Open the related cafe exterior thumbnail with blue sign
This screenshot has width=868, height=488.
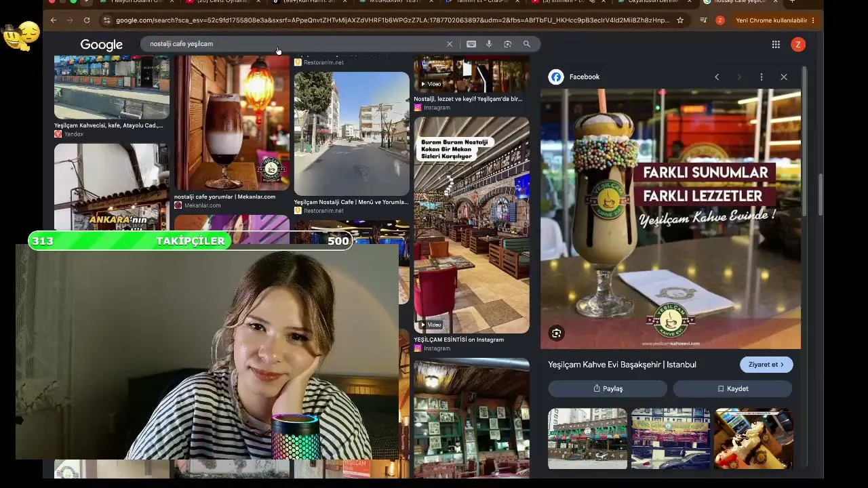pyautogui.click(x=671, y=438)
